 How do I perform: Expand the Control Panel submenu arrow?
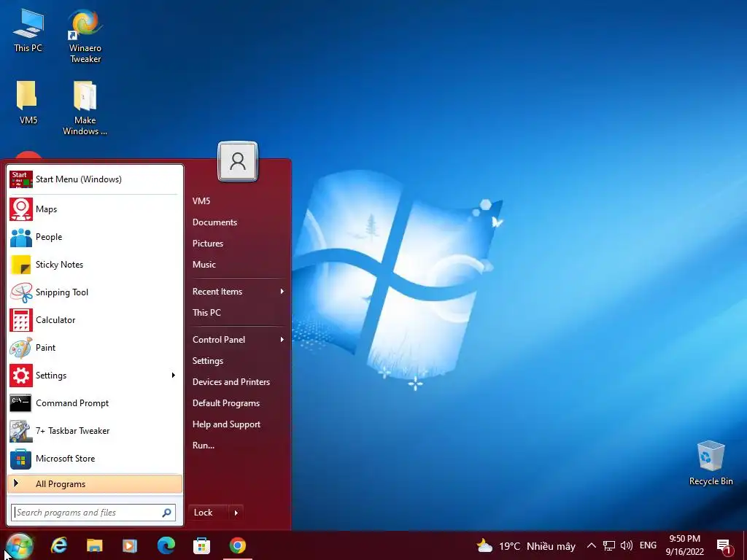[282, 340]
